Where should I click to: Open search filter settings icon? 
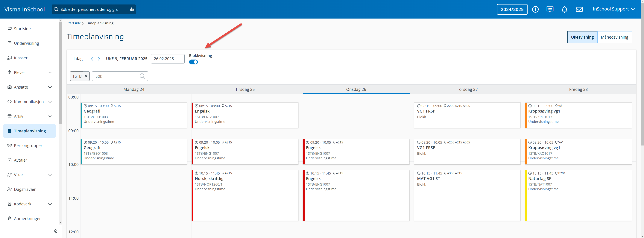(132, 9)
